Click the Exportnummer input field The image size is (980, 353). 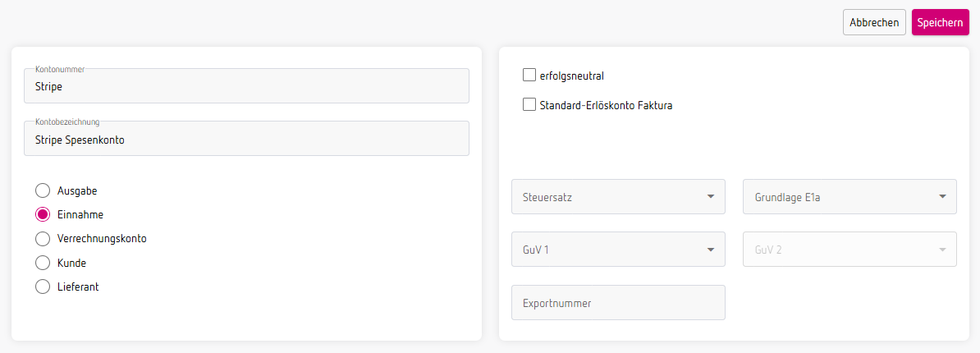[x=618, y=302]
